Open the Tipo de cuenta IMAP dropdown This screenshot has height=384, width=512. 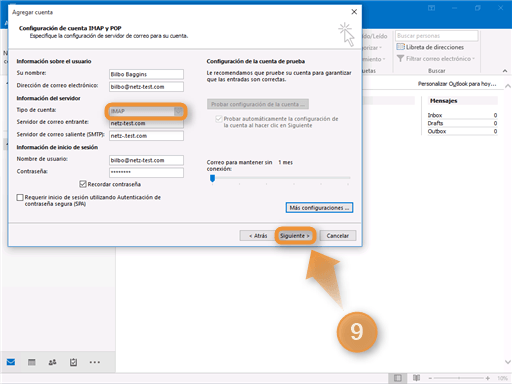pyautogui.click(x=146, y=111)
